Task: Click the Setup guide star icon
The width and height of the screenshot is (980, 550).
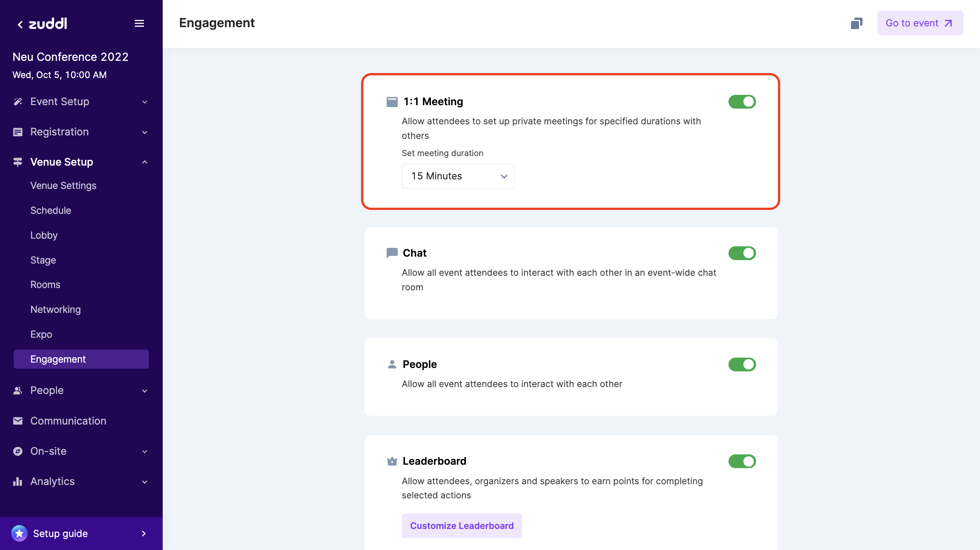Action: [20, 533]
